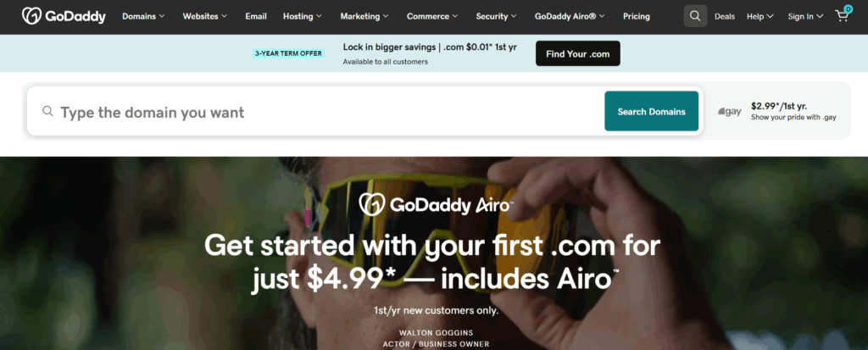Expand the Help menu

760,16
